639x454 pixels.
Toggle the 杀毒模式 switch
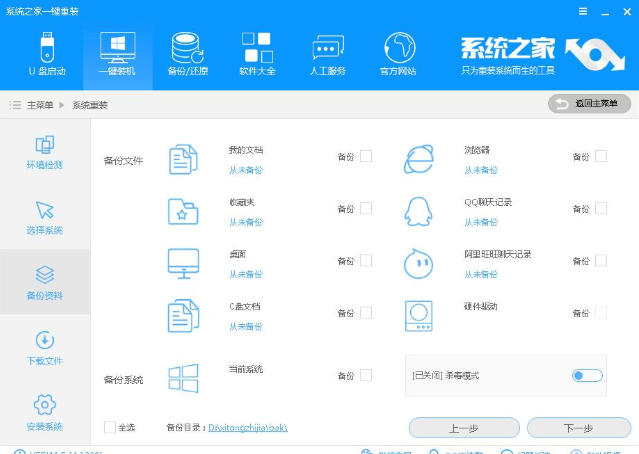click(x=587, y=375)
